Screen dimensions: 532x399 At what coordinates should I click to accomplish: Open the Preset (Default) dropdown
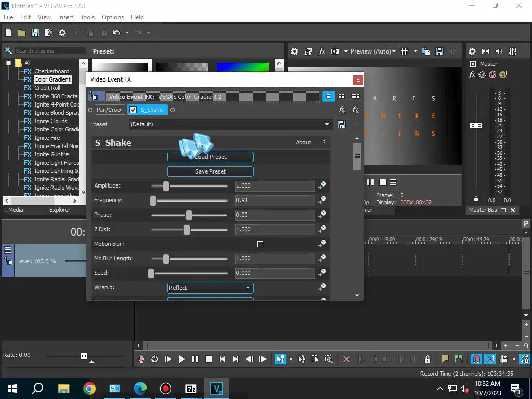pyautogui.click(x=230, y=124)
